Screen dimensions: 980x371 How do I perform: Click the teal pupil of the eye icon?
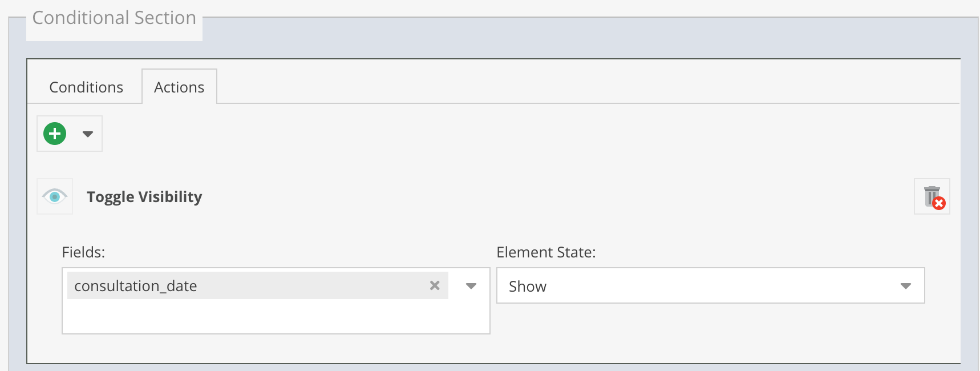click(x=55, y=197)
